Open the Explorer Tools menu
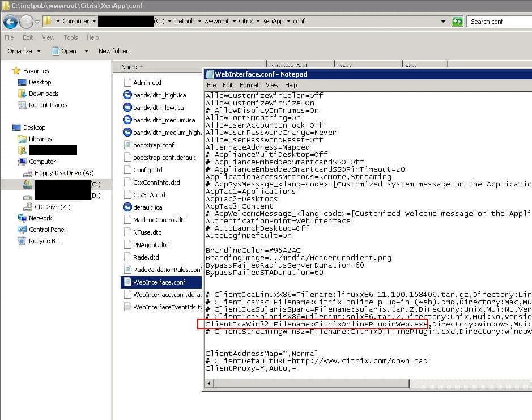This screenshot has height=420, width=532. (x=71, y=37)
